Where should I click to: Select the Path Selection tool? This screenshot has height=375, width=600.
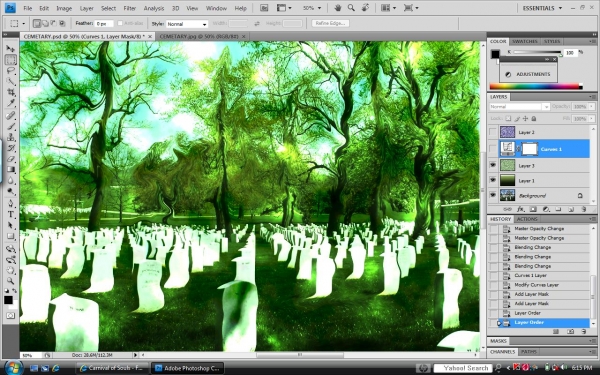tap(10, 225)
